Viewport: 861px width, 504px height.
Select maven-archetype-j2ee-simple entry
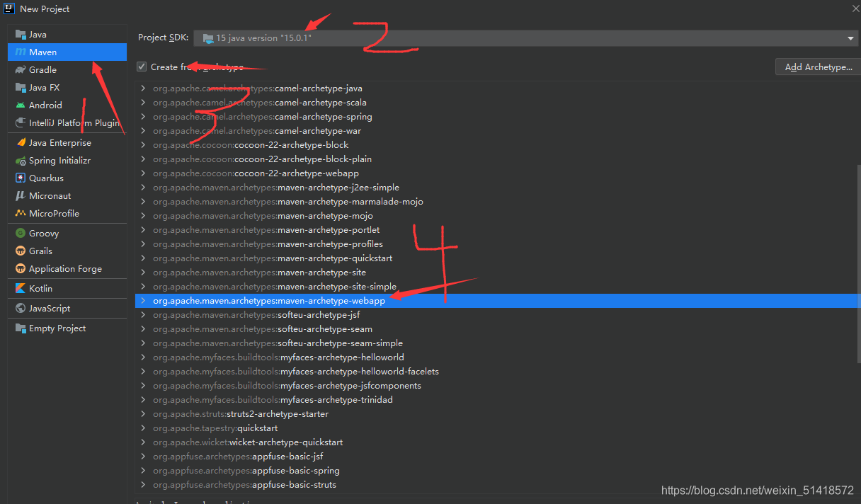pyautogui.click(x=276, y=188)
